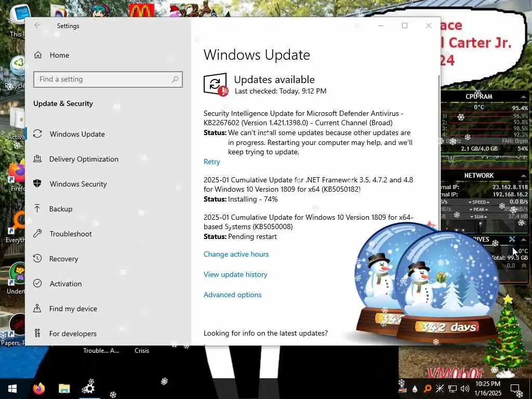Click the SUM selector in the network widget
Screen dimensions: 532x399
[478, 217]
